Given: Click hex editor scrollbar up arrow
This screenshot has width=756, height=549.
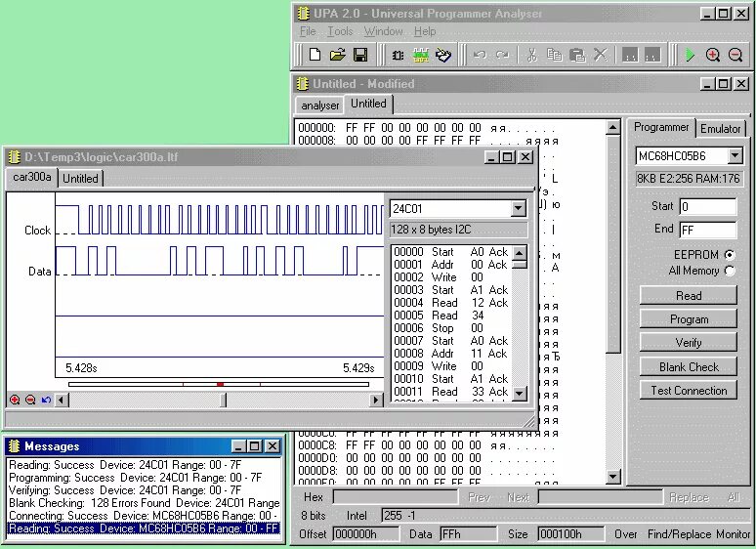Looking at the screenshot, I should (612, 128).
